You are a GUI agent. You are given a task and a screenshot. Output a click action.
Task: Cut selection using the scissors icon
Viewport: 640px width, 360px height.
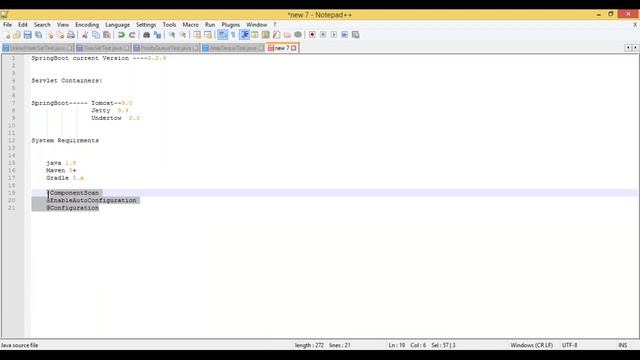click(85, 35)
